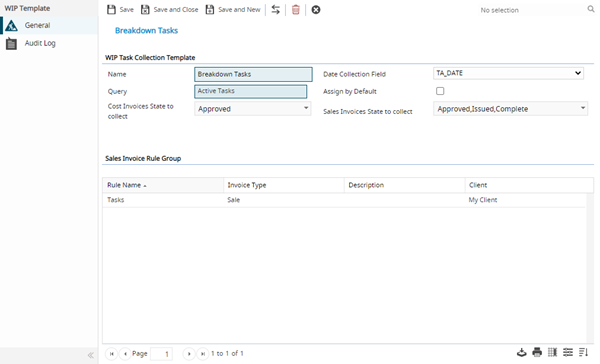Select the General sidebar tab
The image size is (600, 364).
click(x=37, y=25)
